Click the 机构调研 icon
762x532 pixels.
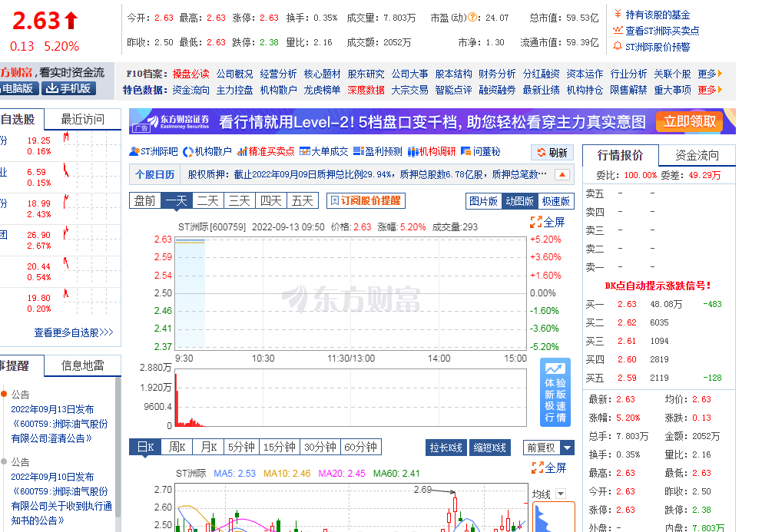[413, 152]
